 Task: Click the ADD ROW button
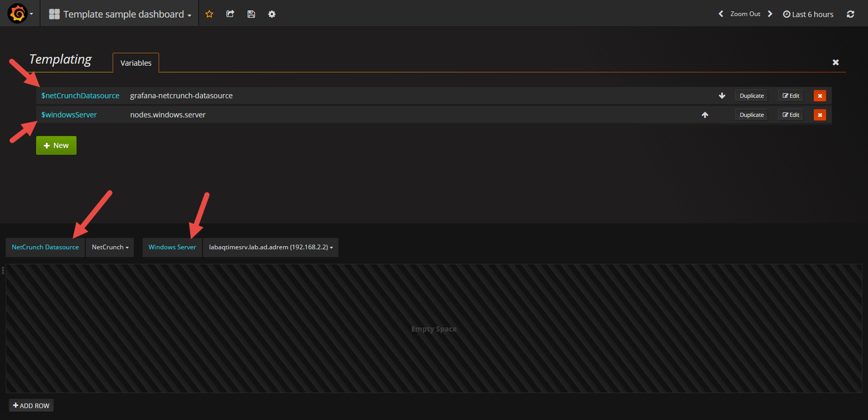31,406
